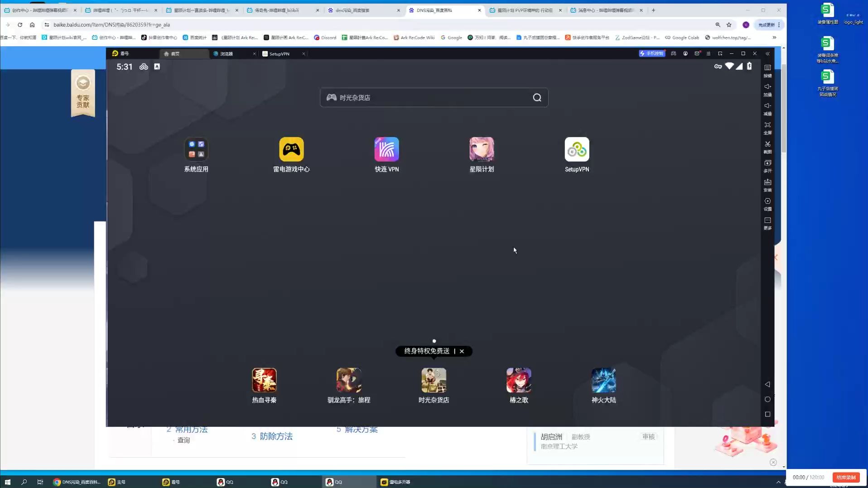
Task: Click the 终身特权免费送 promo label
Action: click(x=427, y=351)
